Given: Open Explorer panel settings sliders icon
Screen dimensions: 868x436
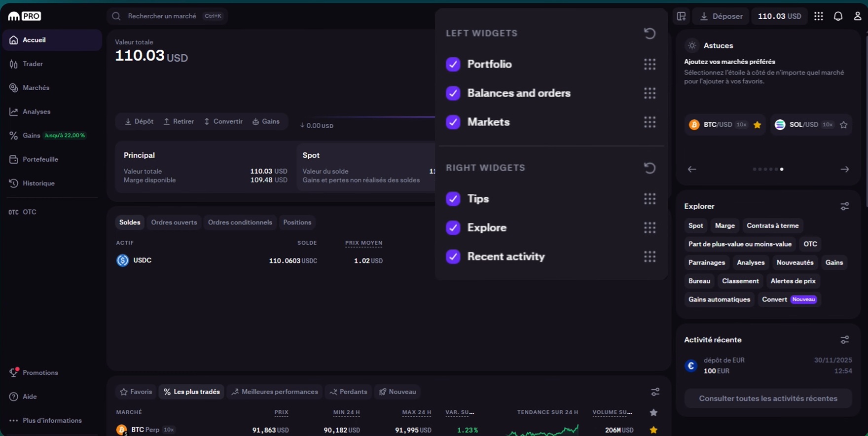Looking at the screenshot, I should point(845,206).
